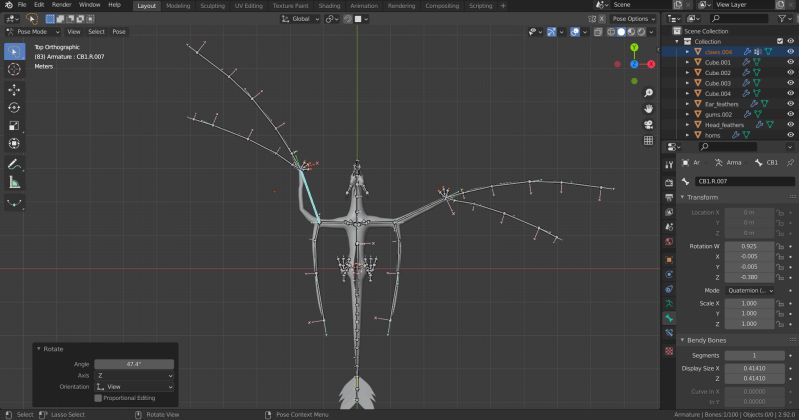The height and width of the screenshot is (420, 799).
Task: Click the red X axis gizmo ball
Action: (x=651, y=64)
